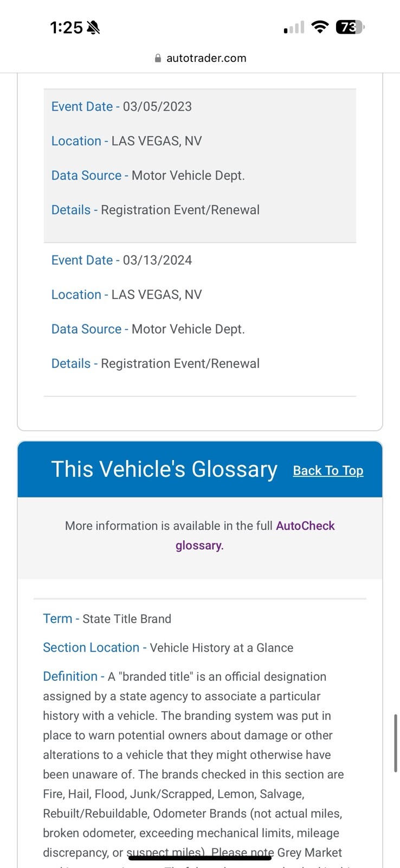Click the page scrollbar on the right edge
This screenshot has width=400, height=868.
[396, 743]
